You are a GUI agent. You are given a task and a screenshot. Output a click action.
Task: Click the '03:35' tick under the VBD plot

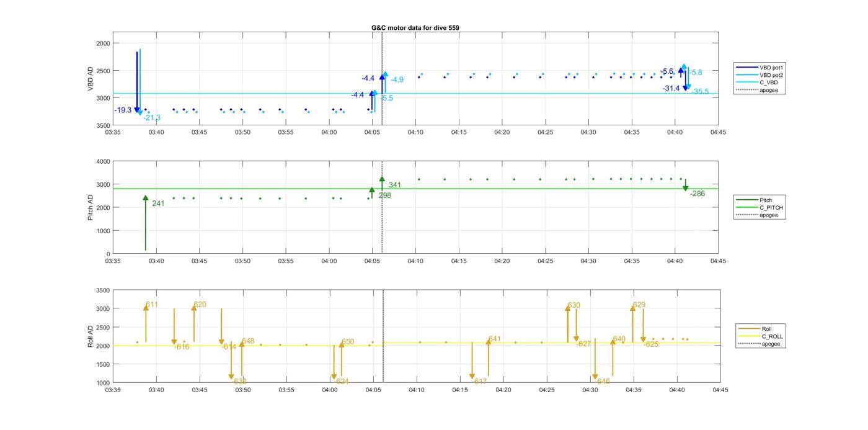[x=113, y=132]
